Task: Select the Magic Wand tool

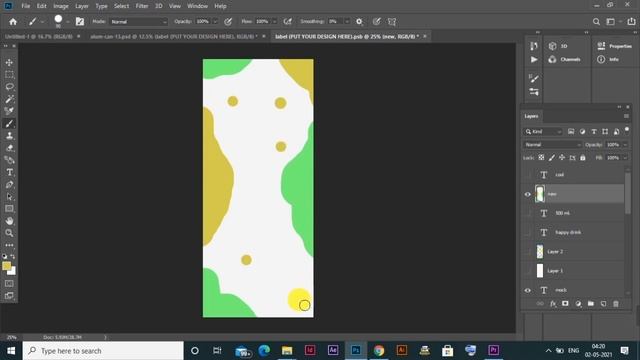Action: [9, 99]
